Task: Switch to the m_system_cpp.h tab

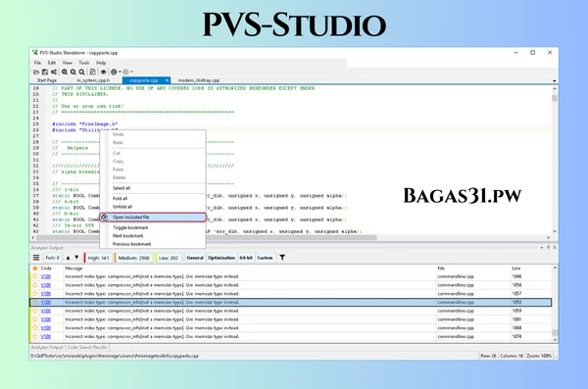Action: coord(93,80)
